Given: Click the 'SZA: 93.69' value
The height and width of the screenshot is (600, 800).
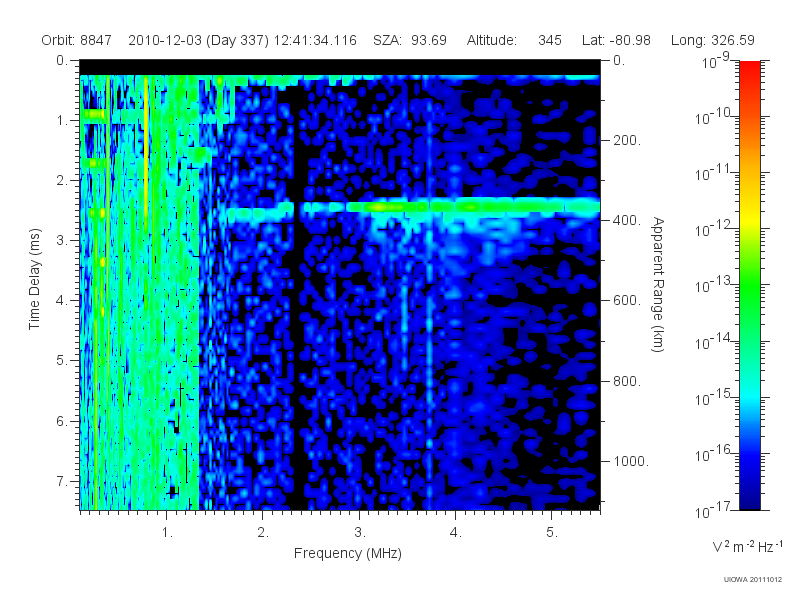Looking at the screenshot, I should pos(410,40).
